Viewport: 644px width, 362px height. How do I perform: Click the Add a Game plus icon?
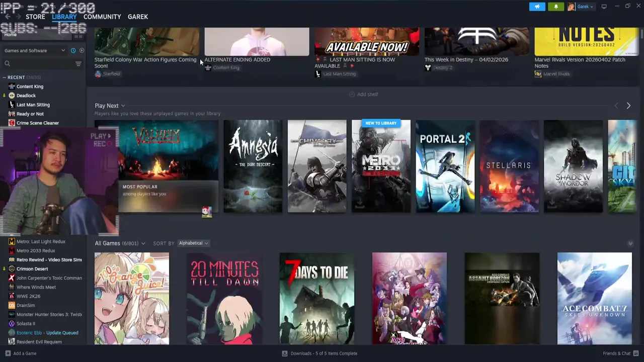point(8,353)
